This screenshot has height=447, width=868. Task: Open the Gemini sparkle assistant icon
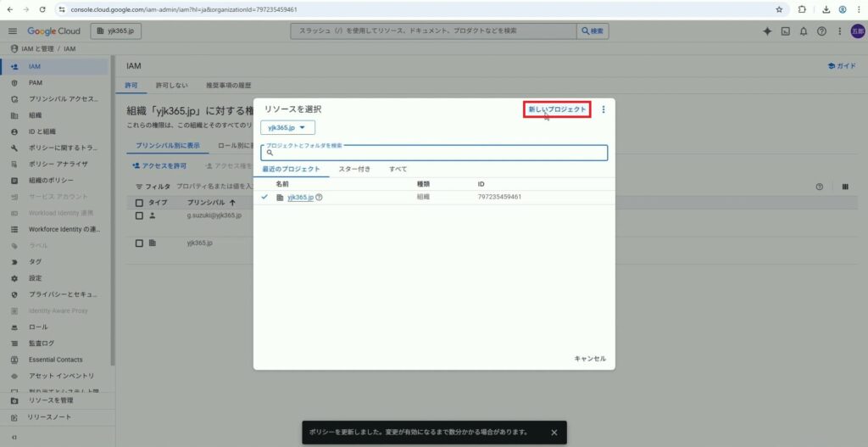(x=767, y=31)
